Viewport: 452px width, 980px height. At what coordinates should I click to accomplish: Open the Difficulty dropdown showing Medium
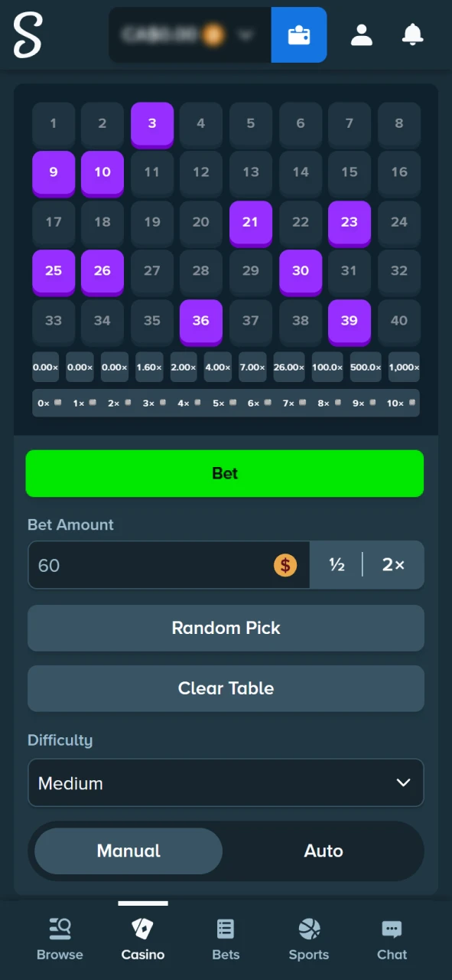[226, 782]
